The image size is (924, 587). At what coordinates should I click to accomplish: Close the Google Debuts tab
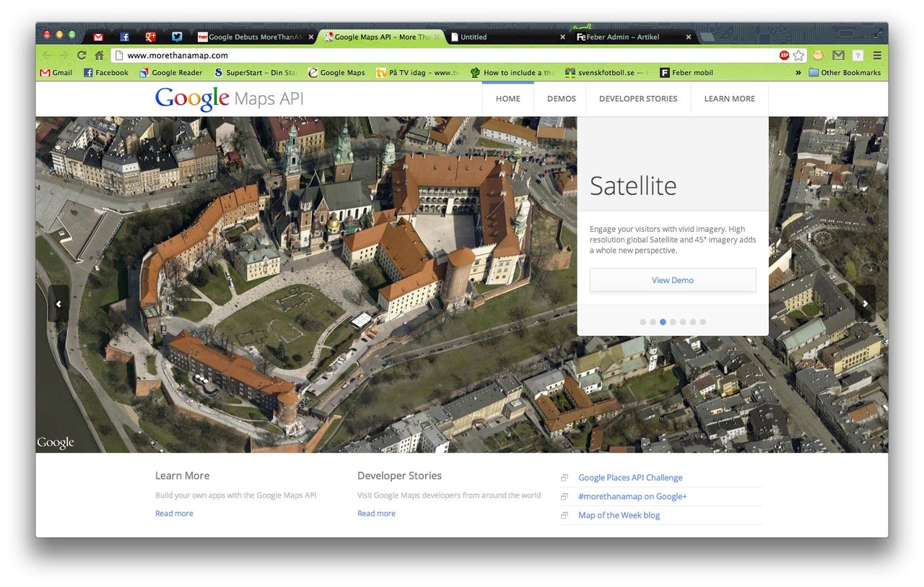tap(311, 37)
